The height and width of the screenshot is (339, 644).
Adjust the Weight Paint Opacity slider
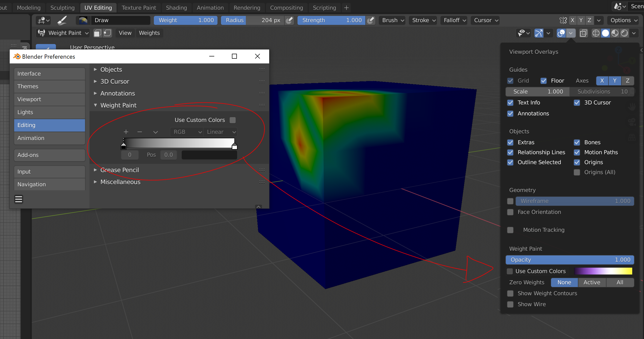tap(570, 260)
